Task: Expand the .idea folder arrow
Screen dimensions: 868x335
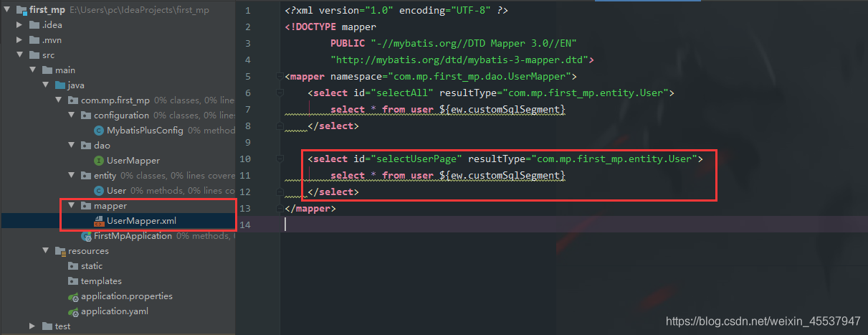Action: click(x=20, y=25)
